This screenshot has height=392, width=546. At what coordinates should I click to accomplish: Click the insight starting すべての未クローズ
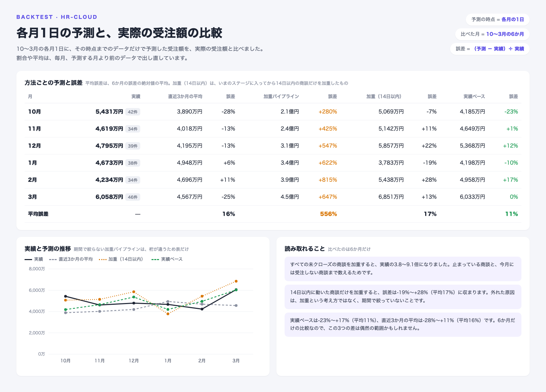coord(403,269)
